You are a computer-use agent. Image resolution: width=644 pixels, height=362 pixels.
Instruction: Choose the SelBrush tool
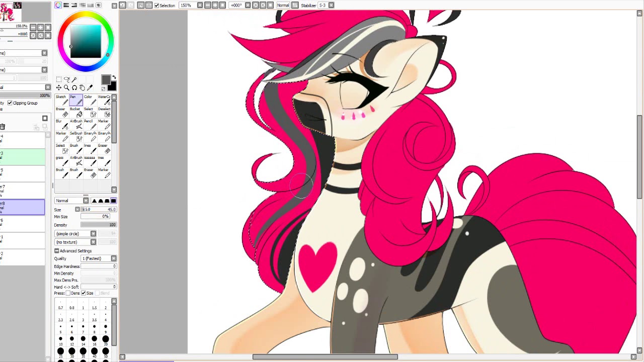coord(76,137)
